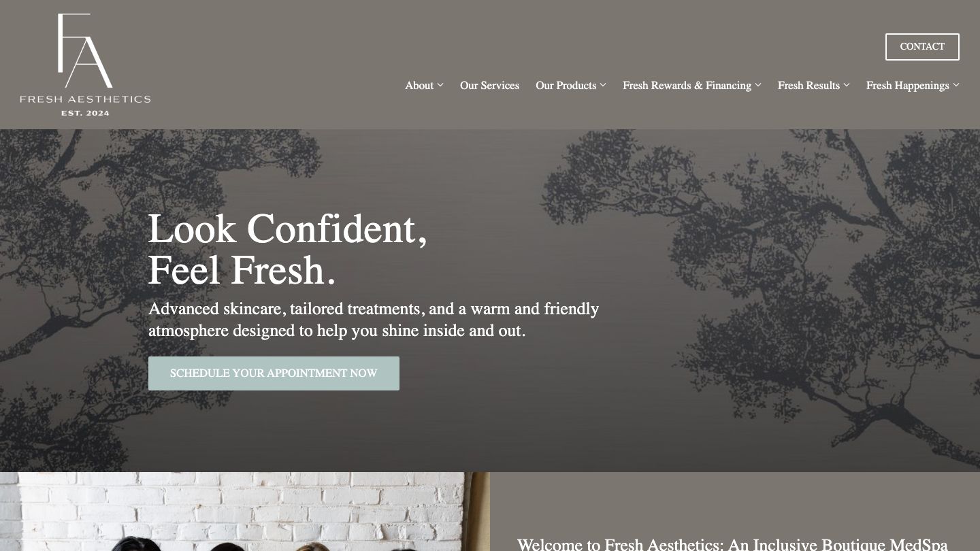Click the Fresh Aesthetics FA logo
Image resolution: width=980 pixels, height=551 pixels.
[x=85, y=65]
